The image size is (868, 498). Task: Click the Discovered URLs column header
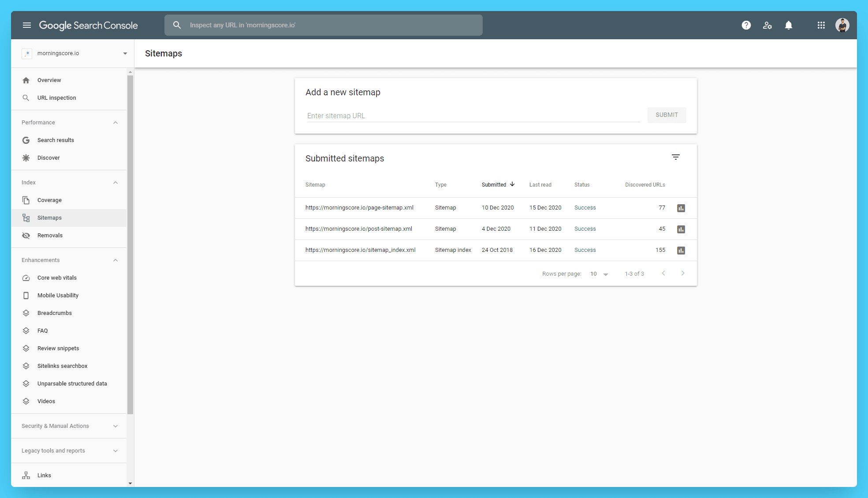(x=645, y=185)
